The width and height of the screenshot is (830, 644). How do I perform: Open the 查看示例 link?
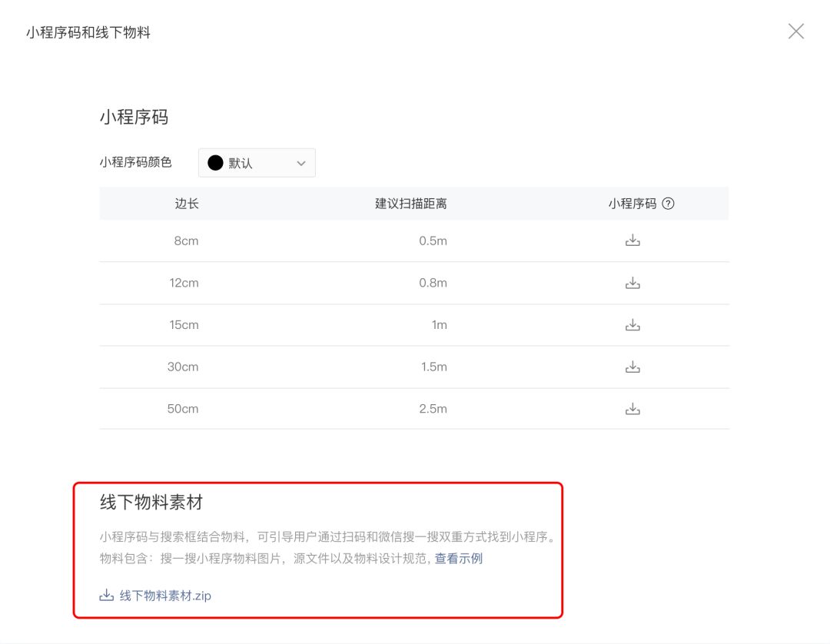point(459,559)
